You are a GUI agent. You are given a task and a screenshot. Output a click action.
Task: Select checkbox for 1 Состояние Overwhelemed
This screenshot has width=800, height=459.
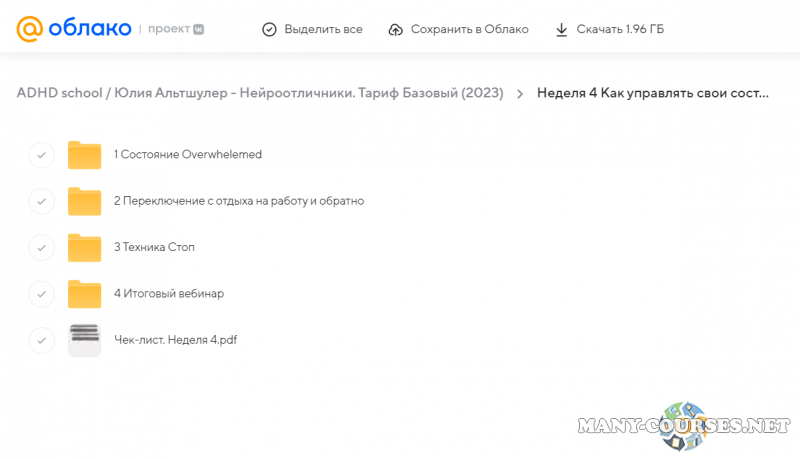(x=41, y=155)
